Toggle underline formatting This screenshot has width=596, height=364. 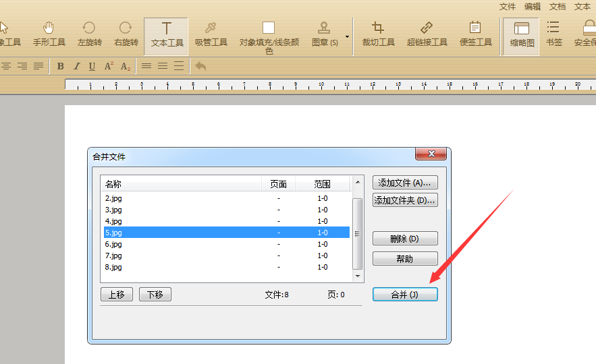[92, 66]
